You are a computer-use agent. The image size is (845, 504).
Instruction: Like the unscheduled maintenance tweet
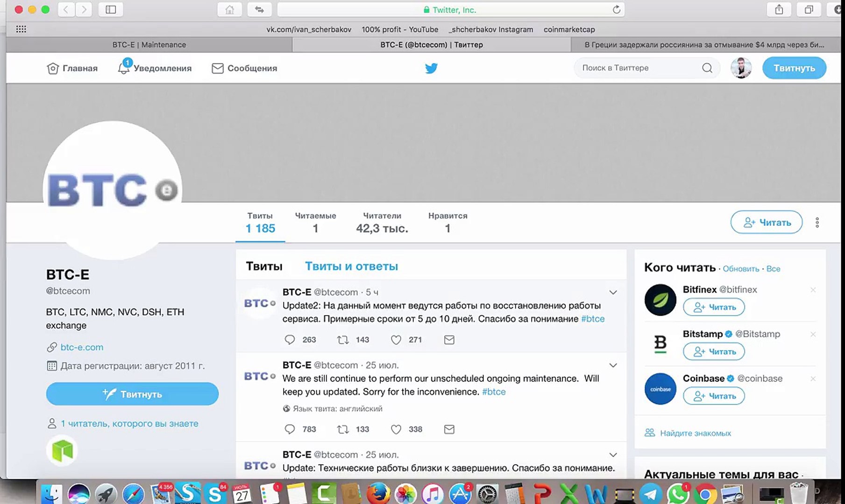coord(396,429)
